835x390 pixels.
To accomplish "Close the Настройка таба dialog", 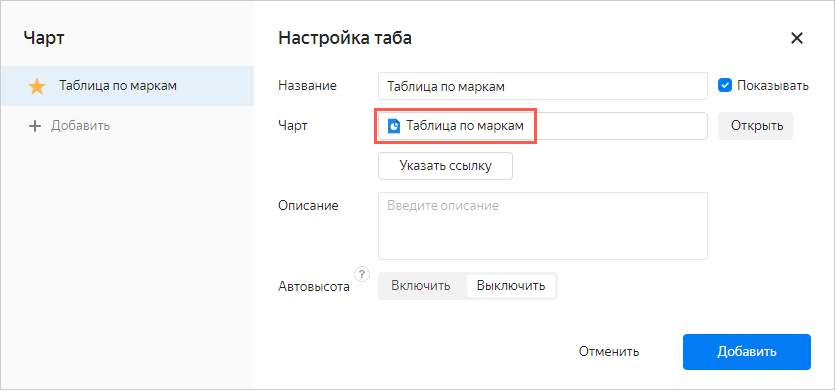I will tap(797, 38).
